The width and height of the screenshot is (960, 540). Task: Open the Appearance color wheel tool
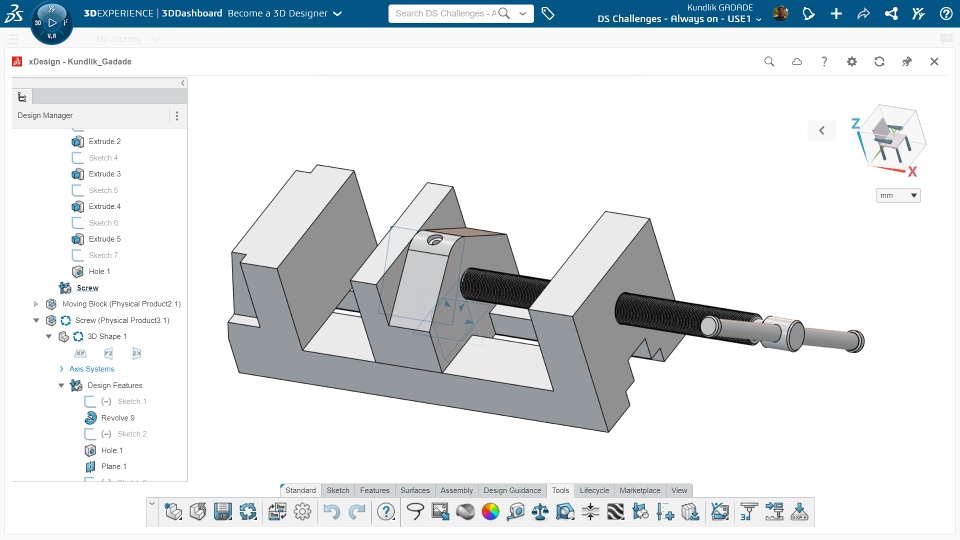(x=490, y=511)
